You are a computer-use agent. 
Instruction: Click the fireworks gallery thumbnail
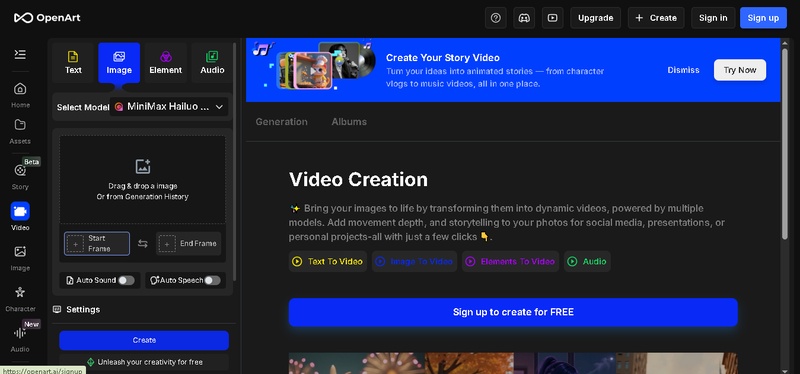357,363
